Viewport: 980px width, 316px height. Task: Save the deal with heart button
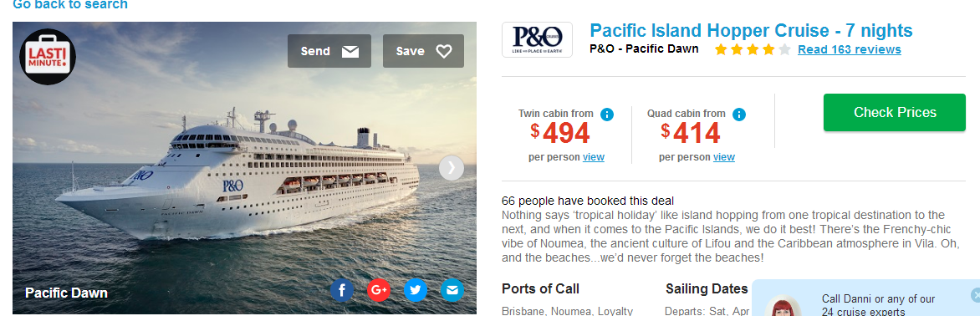pyautogui.click(x=424, y=51)
